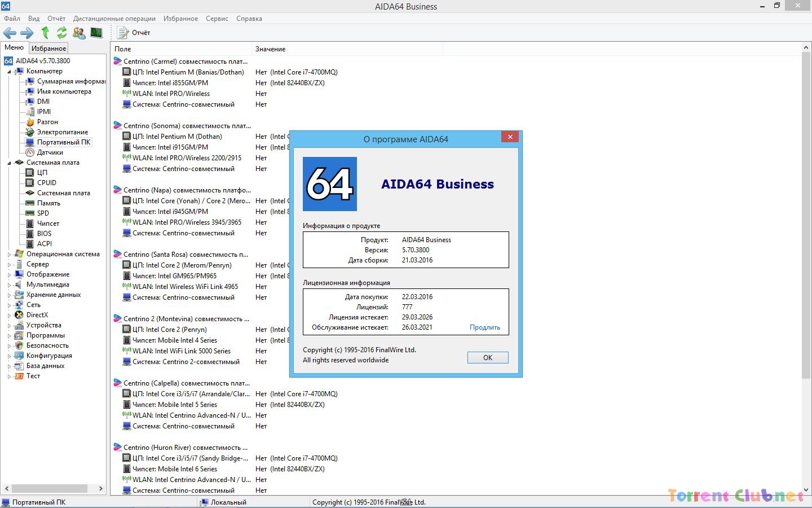Expand the Отображение node
This screenshot has width=812, height=508.
9,275
